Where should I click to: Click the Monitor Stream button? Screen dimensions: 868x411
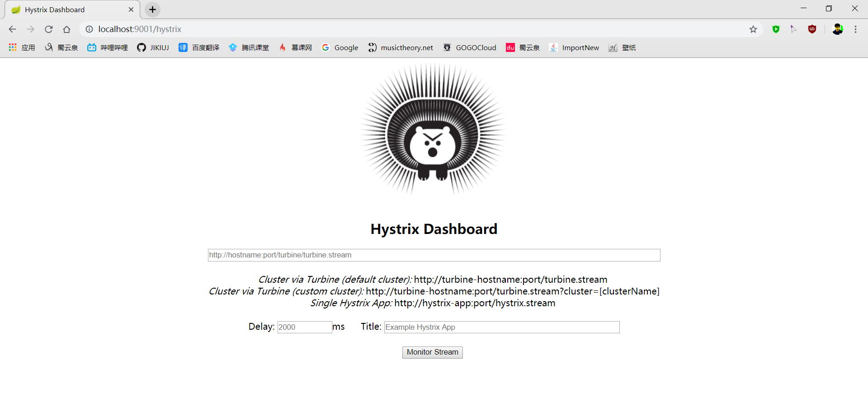tap(433, 352)
